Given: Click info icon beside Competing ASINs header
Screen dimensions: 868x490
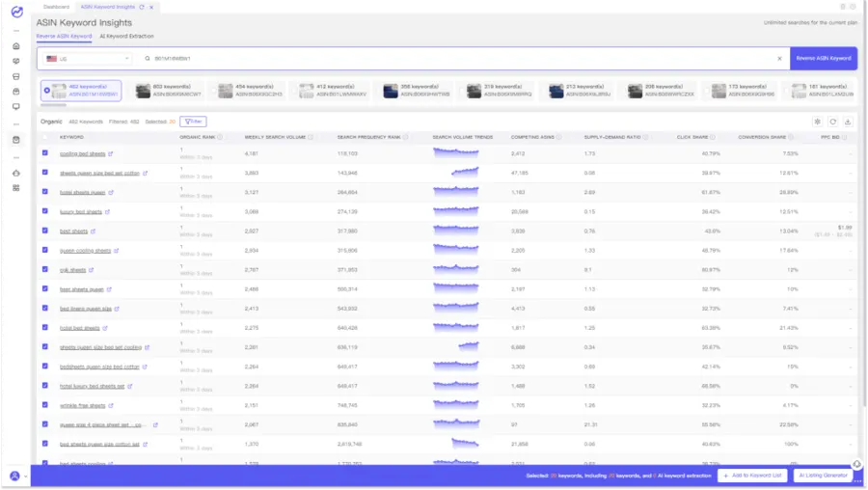Looking at the screenshot, I should tap(559, 137).
